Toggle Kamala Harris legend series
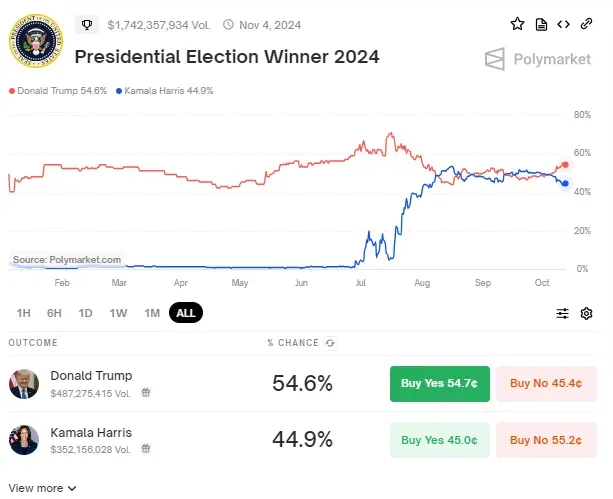Image resolution: width=613 pixels, height=499 pixels. click(x=165, y=91)
